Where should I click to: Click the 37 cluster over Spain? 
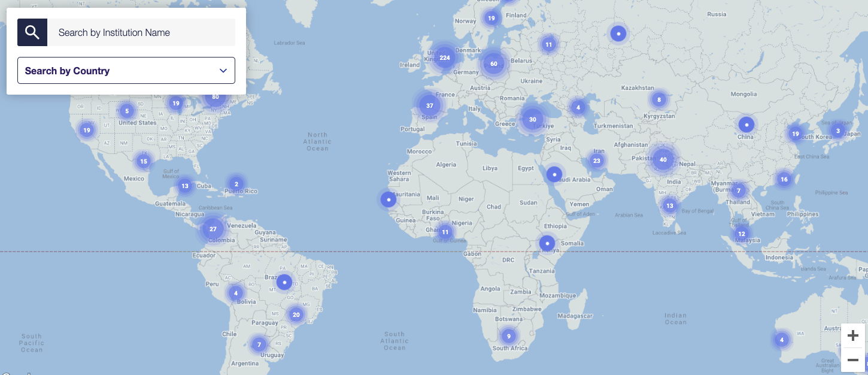[429, 105]
